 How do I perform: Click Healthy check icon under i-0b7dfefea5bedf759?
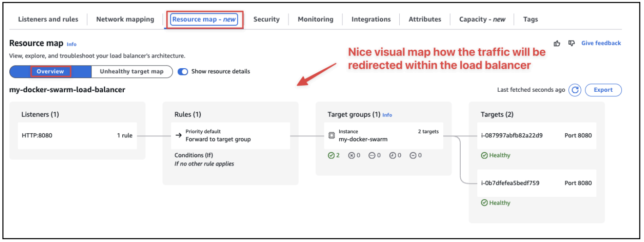pyautogui.click(x=484, y=203)
